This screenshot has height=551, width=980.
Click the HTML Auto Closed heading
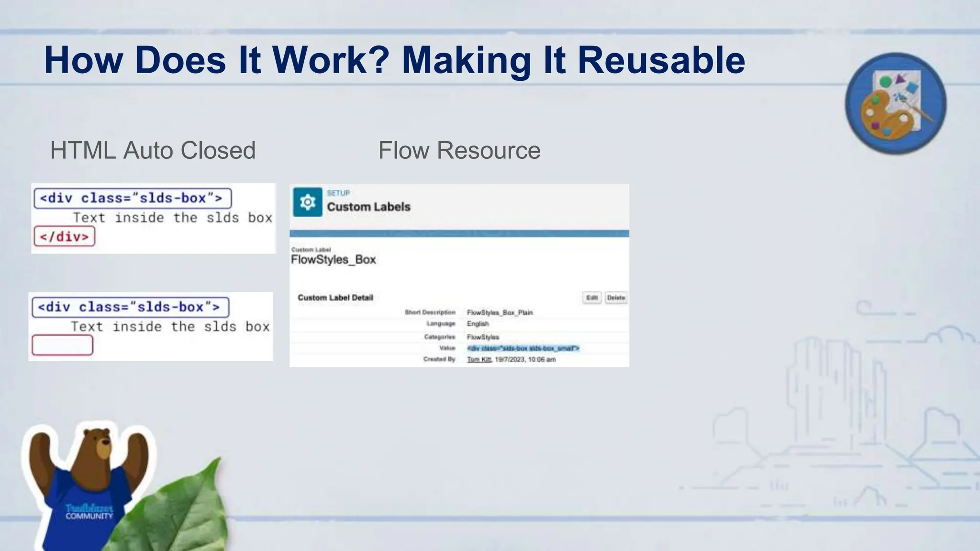(x=153, y=151)
